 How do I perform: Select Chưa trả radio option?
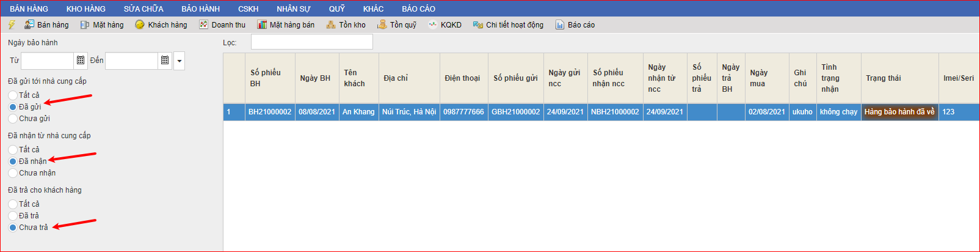pos(13,228)
